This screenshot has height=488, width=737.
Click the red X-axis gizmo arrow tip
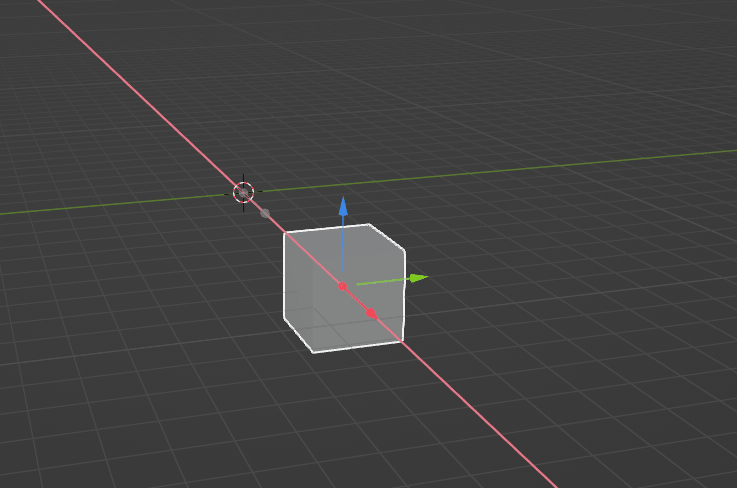coord(371,313)
